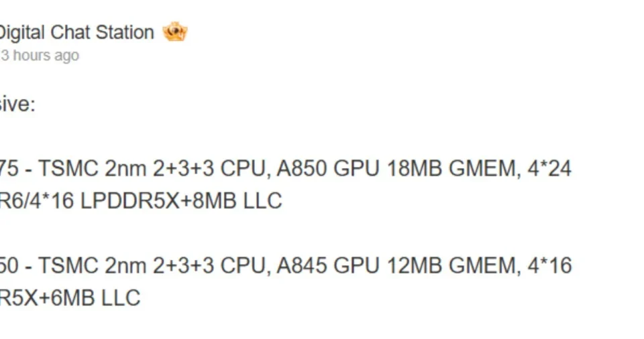
Task: Click "LLC" after the 6MB text
Action: coord(121,297)
